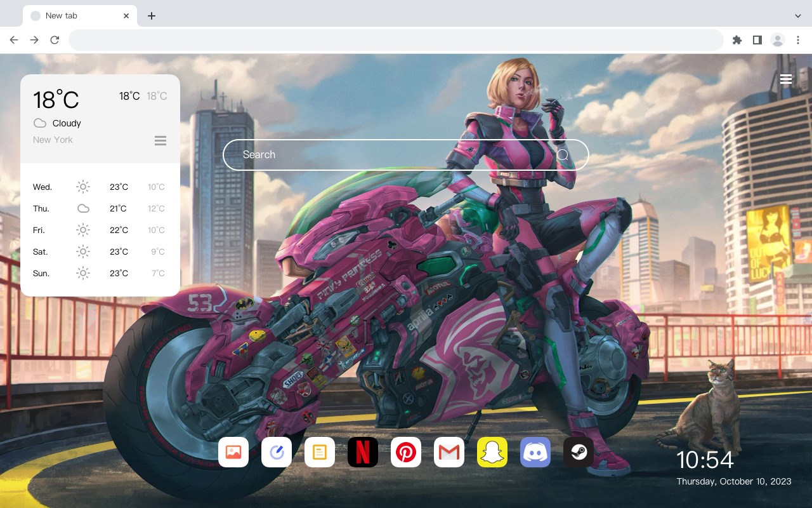Image resolution: width=812 pixels, height=508 pixels.
Task: Select the Sun. forecast row
Action: pyautogui.click(x=100, y=273)
